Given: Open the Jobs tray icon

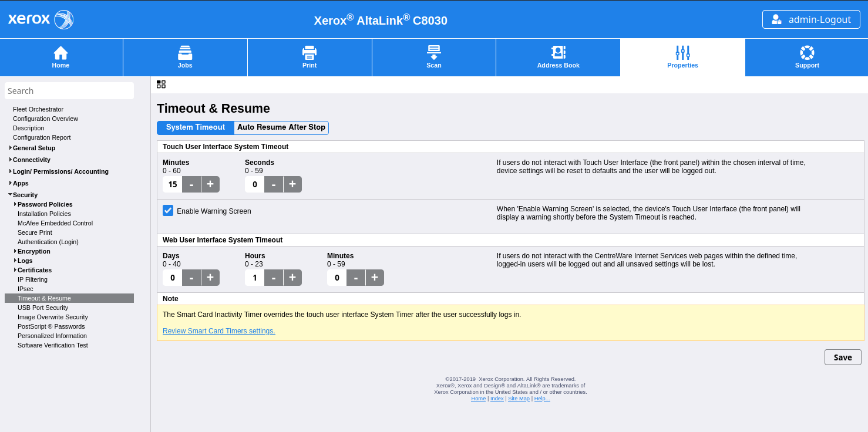Looking at the screenshot, I should 185,53.
